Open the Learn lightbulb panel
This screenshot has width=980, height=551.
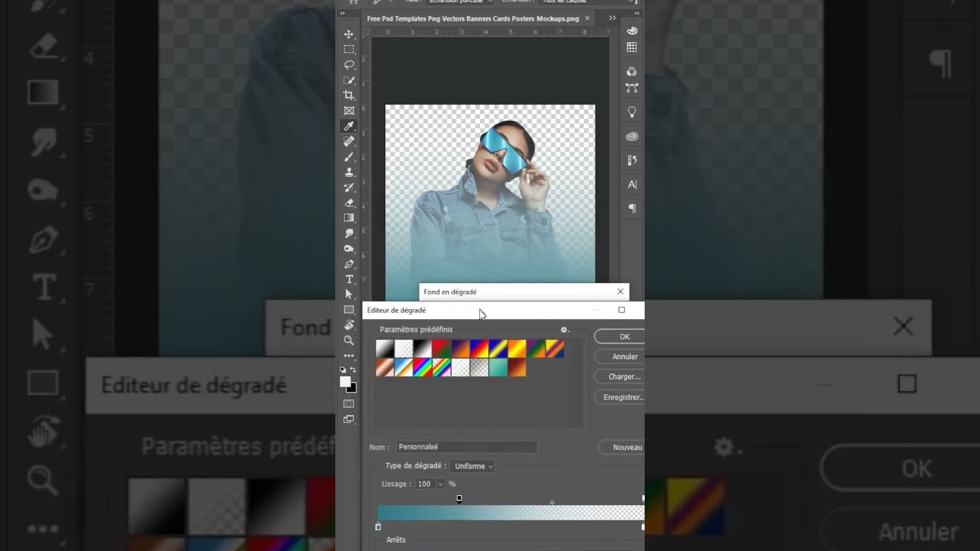632,112
